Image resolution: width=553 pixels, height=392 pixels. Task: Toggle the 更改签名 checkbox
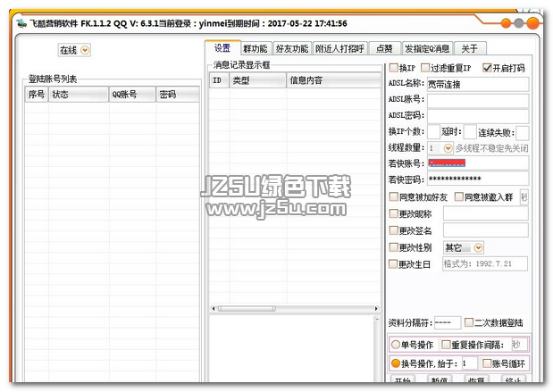(x=393, y=230)
